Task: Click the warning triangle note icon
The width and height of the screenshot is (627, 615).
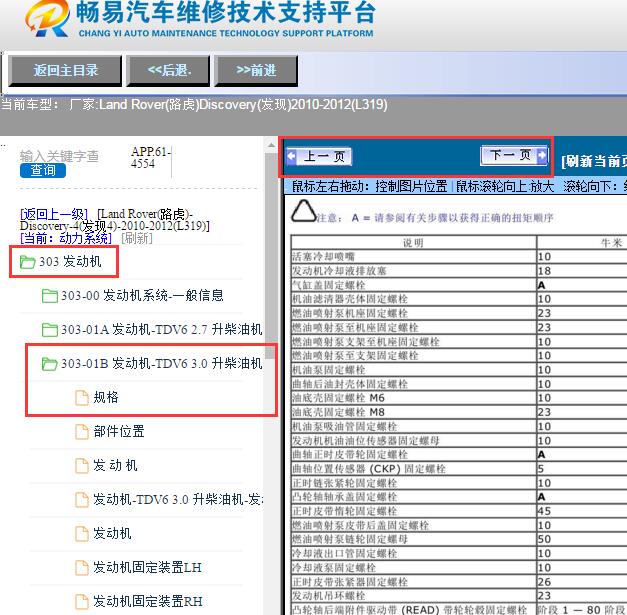Action: point(304,211)
